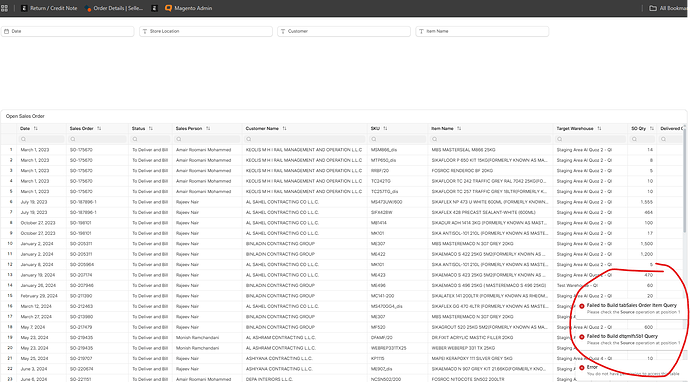The width and height of the screenshot is (690, 382).
Task: Click sales order SO-213980
Action: click(81, 316)
